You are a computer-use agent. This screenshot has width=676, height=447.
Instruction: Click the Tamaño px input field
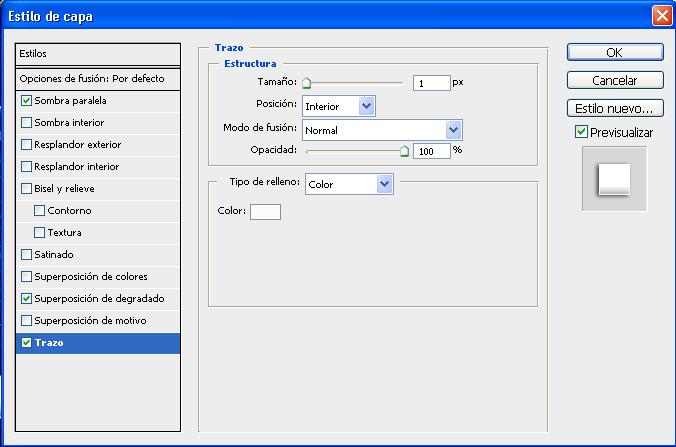coord(431,84)
